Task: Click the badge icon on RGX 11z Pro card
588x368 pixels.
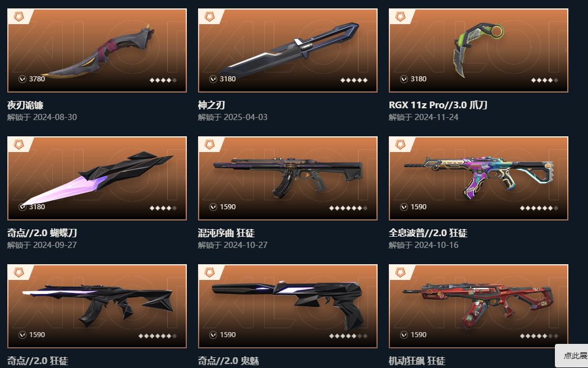Action: click(401, 16)
